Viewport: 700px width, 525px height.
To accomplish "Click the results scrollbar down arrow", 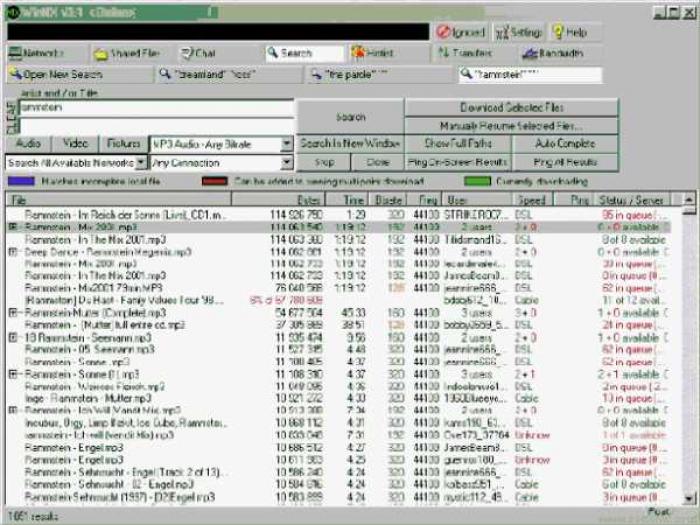I will pyautogui.click(x=689, y=498).
